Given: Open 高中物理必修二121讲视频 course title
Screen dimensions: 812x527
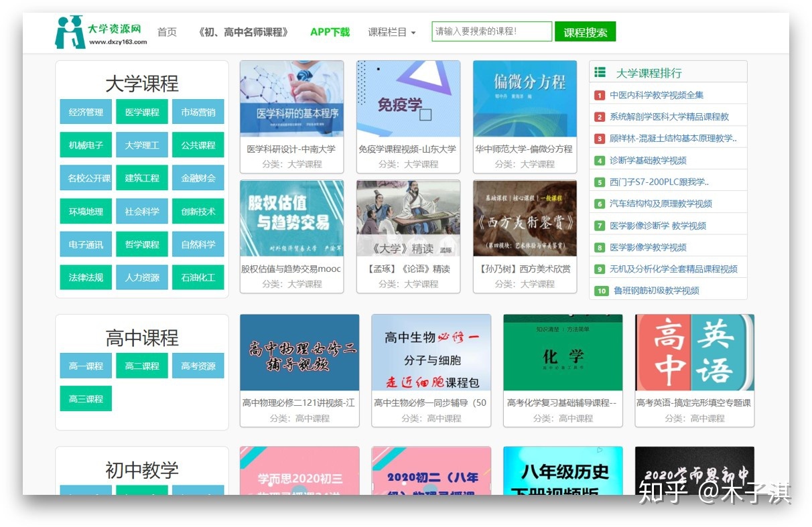Looking at the screenshot, I should (299, 402).
